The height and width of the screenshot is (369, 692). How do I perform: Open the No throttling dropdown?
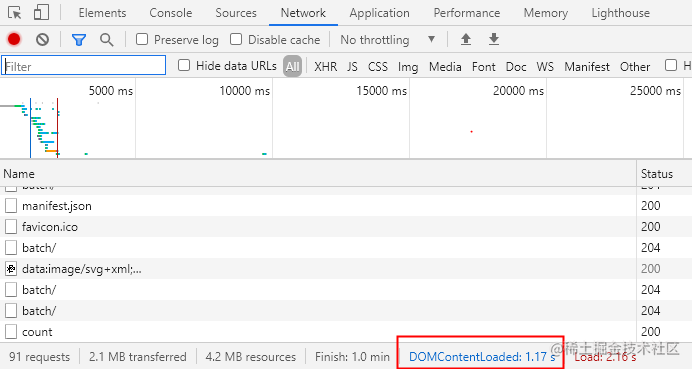coord(388,40)
